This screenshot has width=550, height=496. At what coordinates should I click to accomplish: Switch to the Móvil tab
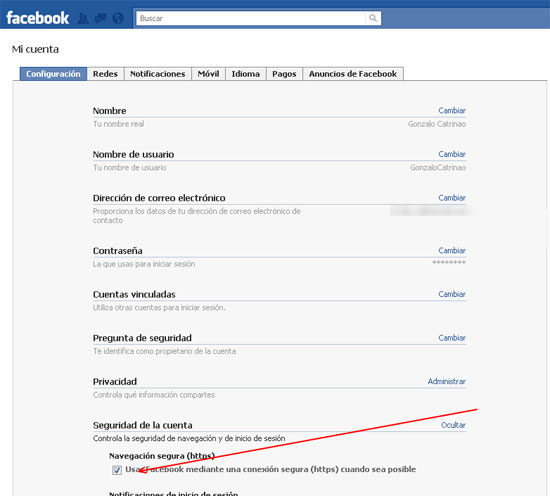point(208,74)
